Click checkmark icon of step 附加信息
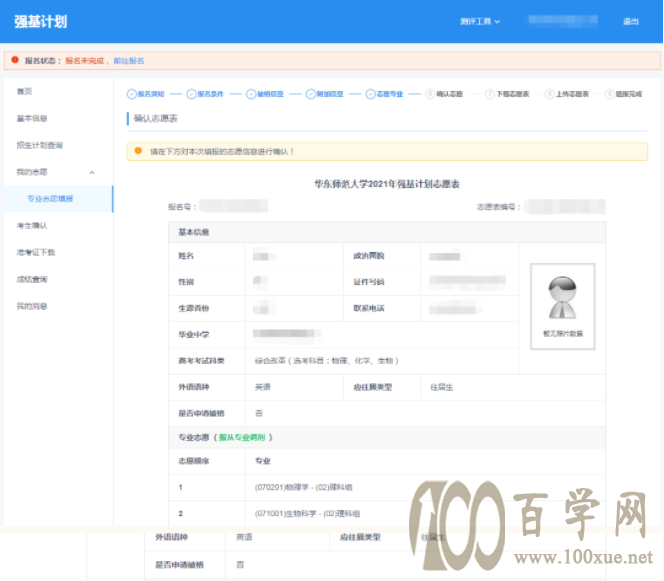 (311, 94)
